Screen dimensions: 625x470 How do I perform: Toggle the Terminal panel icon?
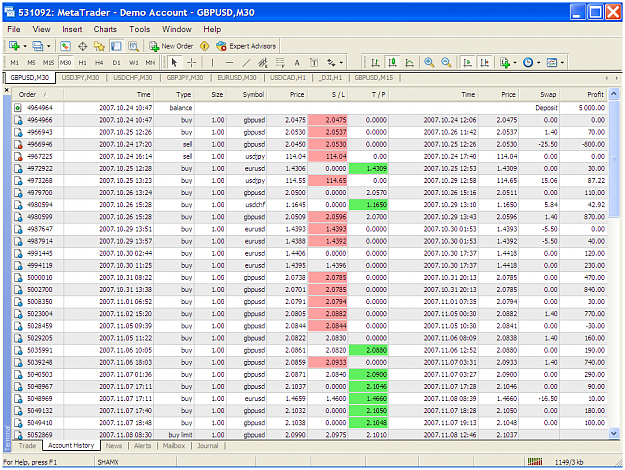pos(116,46)
